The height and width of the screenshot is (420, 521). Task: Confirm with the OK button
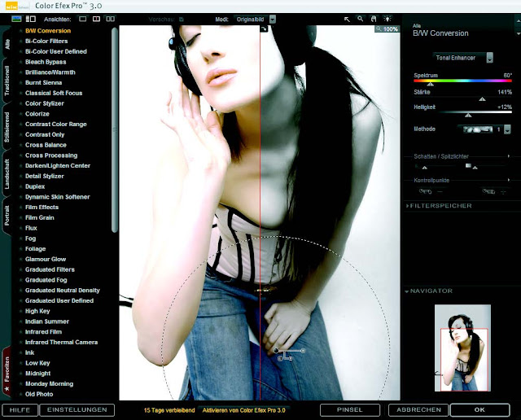pos(479,410)
